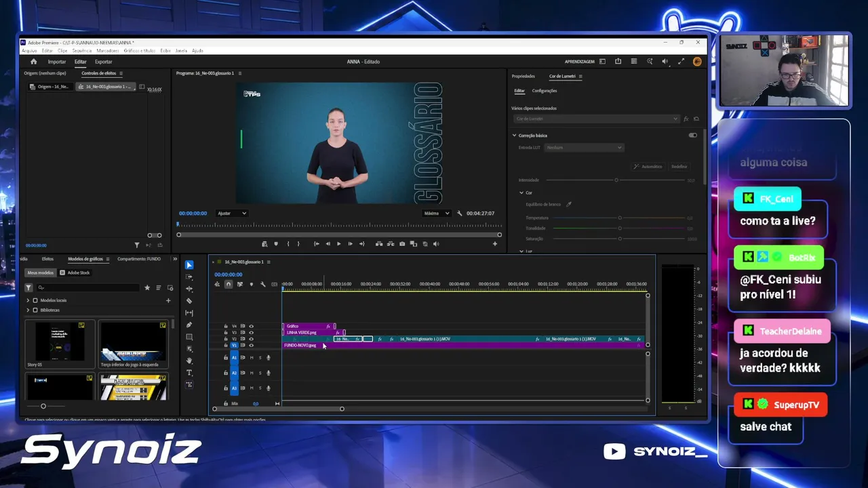Screen dimensions: 868x488
Task: Add a marker in the timeline header
Action: (252, 284)
